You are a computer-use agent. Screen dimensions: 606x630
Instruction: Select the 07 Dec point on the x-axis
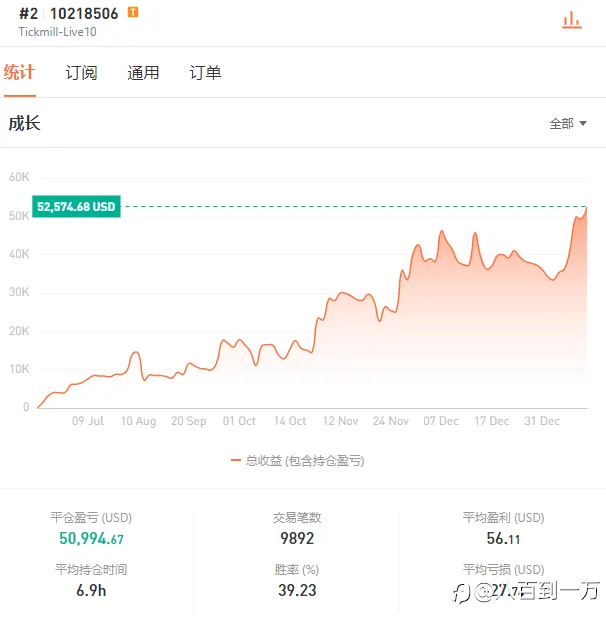441,421
